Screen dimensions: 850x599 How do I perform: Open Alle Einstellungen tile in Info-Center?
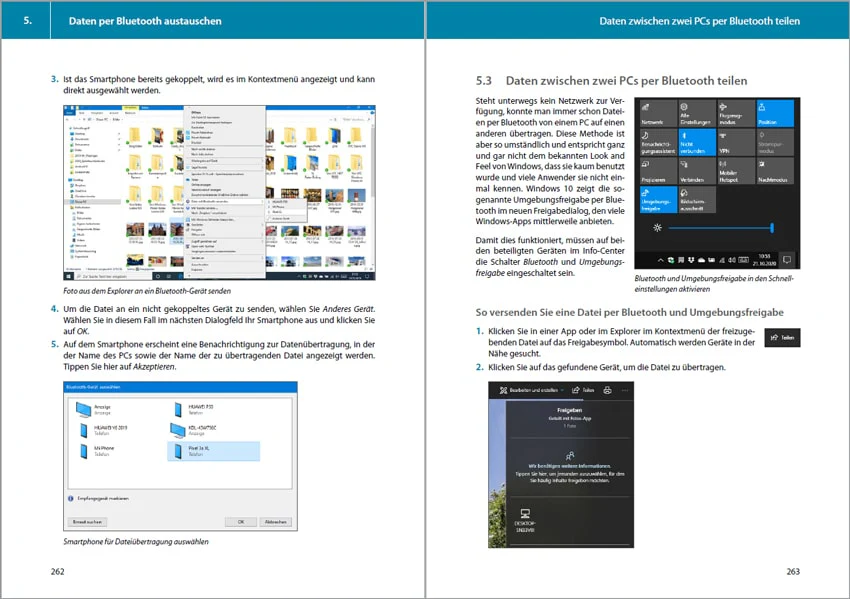[697, 113]
